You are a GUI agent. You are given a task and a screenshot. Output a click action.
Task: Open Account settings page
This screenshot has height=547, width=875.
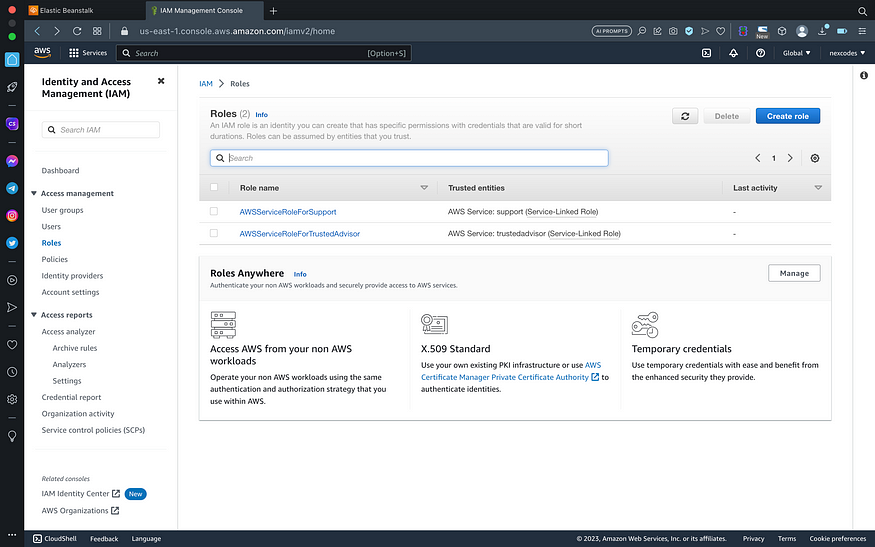click(70, 292)
